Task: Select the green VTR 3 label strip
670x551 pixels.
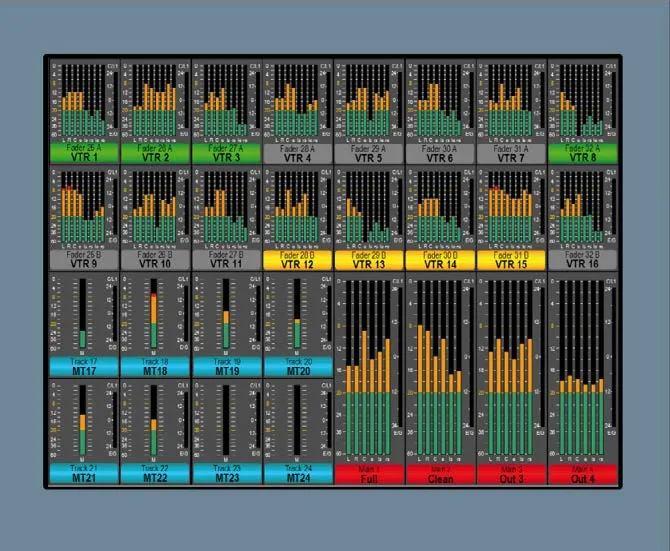Action: coord(226,153)
